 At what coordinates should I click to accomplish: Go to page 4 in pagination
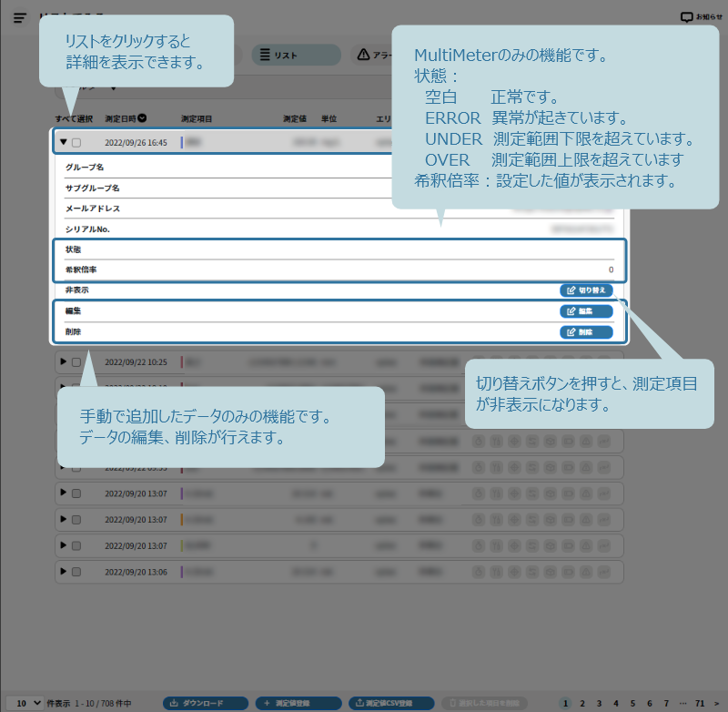616,703
